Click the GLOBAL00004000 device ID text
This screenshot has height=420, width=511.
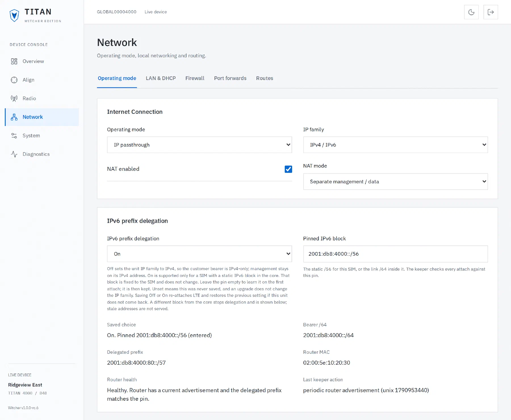(x=117, y=12)
